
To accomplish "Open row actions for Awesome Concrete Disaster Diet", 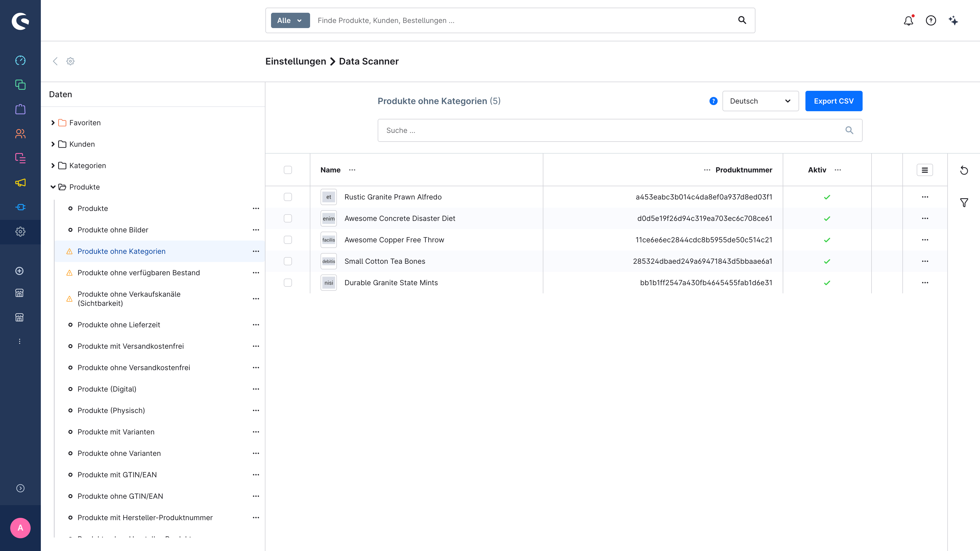I will coord(925,218).
